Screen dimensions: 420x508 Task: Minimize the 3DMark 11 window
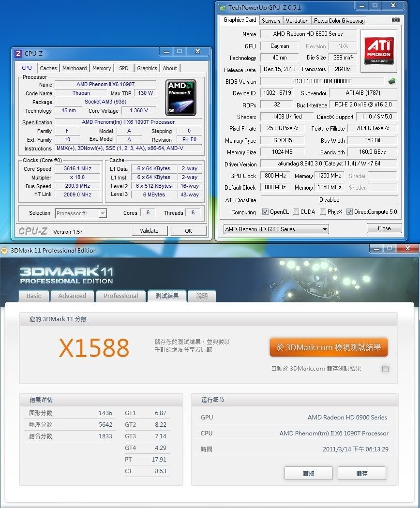376,249
